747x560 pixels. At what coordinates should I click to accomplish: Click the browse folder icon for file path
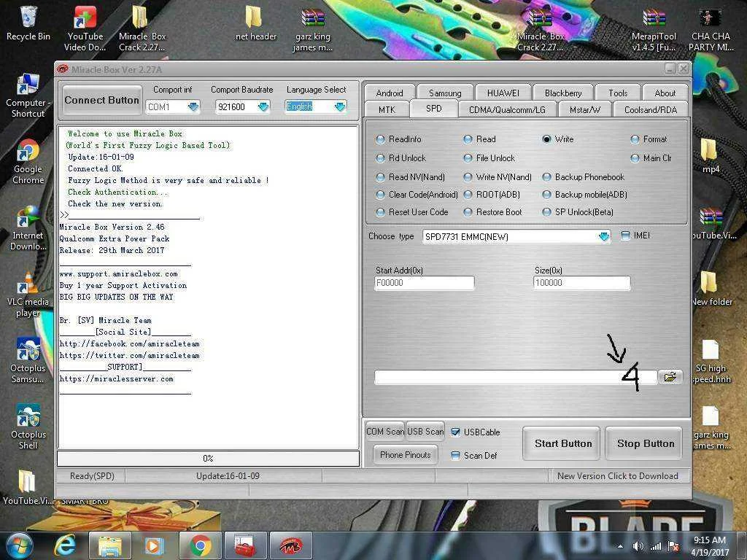coord(670,377)
